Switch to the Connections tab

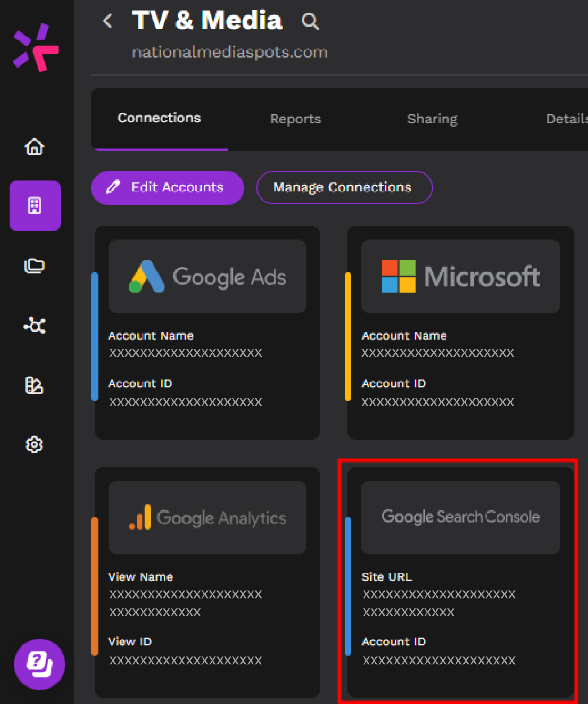point(159,118)
